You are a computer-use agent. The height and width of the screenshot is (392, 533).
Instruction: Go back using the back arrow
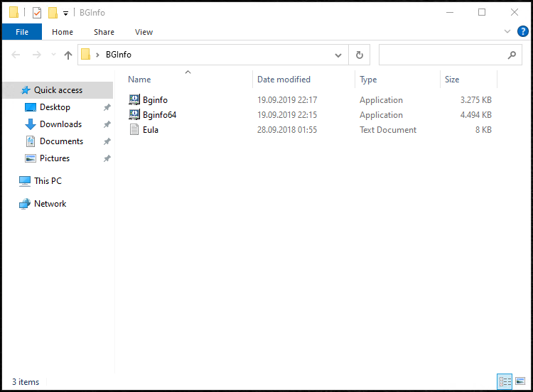pyautogui.click(x=16, y=55)
